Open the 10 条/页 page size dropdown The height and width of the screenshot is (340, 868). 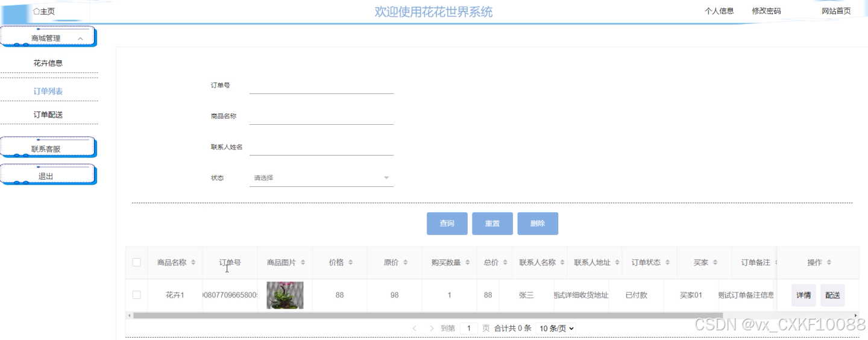click(556, 329)
